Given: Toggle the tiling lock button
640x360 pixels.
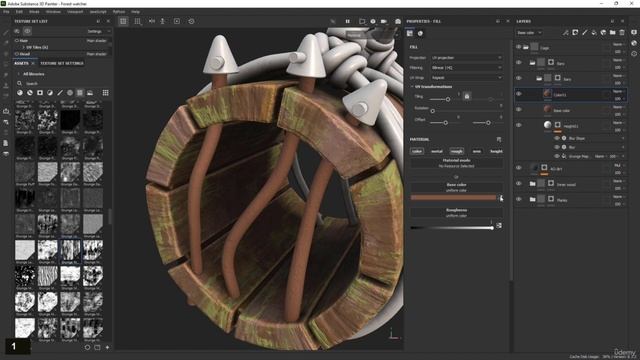Looking at the screenshot, I should coord(467,96).
